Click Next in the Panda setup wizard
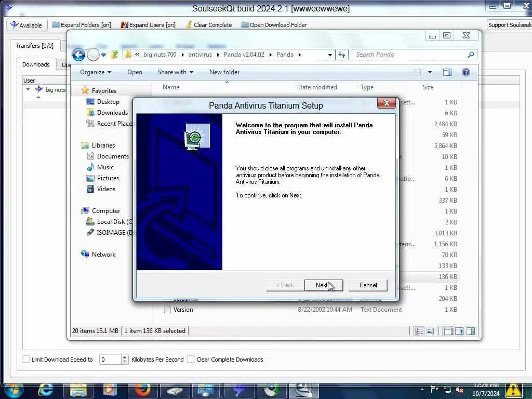This screenshot has height=399, width=532. [323, 285]
